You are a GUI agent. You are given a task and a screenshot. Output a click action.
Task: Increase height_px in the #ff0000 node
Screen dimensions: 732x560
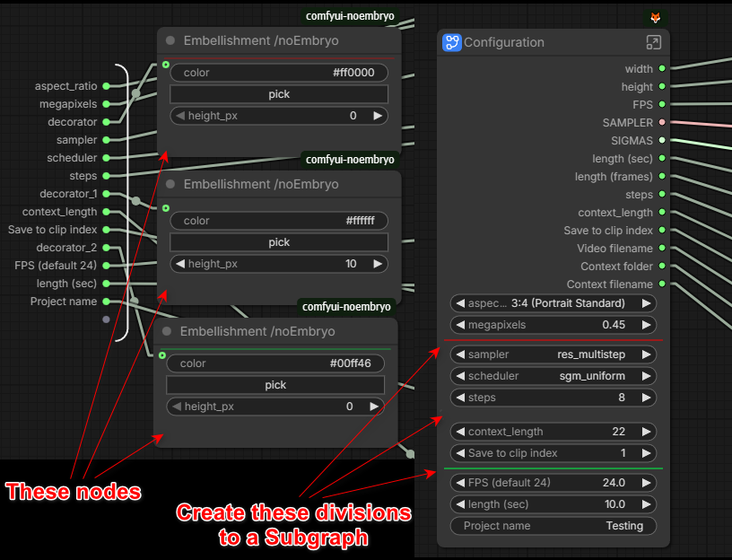point(378,116)
